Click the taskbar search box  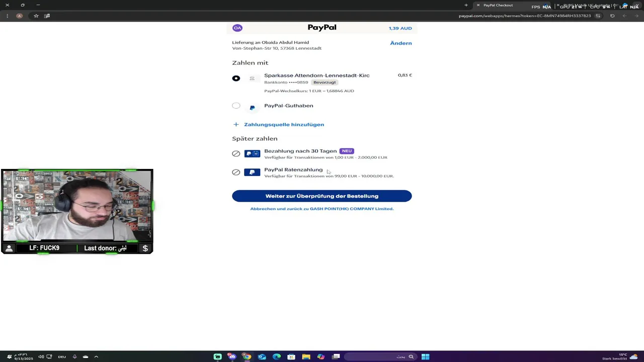coord(381,357)
